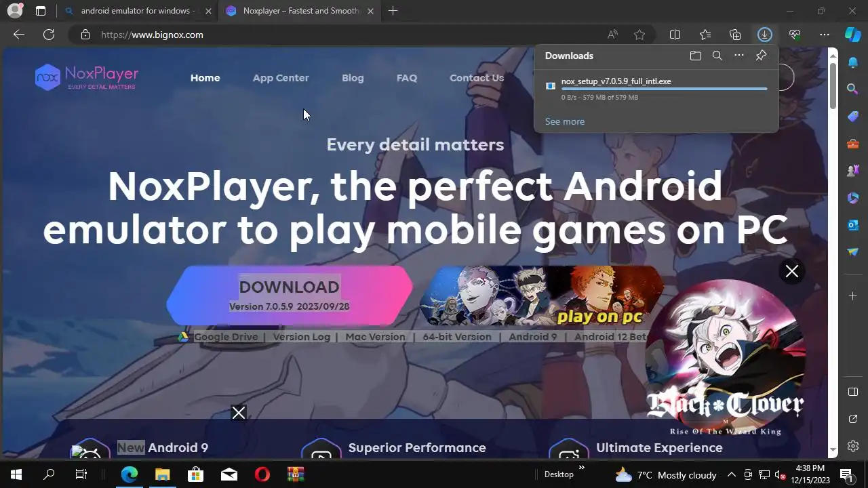Open Opera browser from taskbar
868x488 pixels.
pyautogui.click(x=262, y=474)
